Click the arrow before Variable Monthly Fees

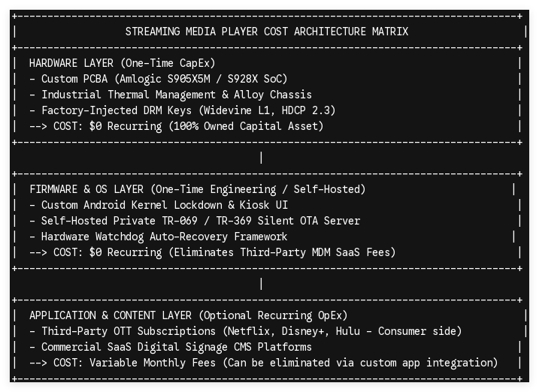[38, 363]
